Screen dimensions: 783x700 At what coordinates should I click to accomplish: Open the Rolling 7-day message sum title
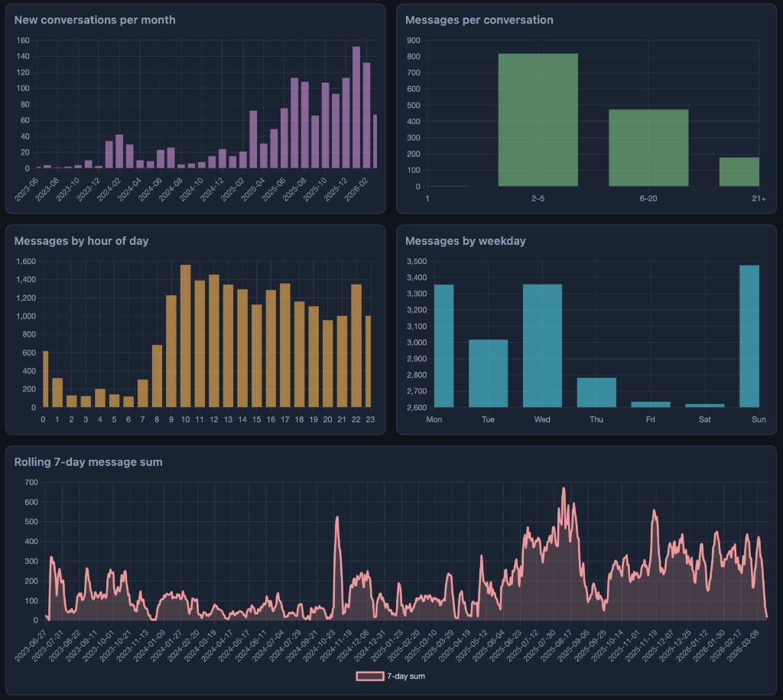pyautogui.click(x=89, y=462)
